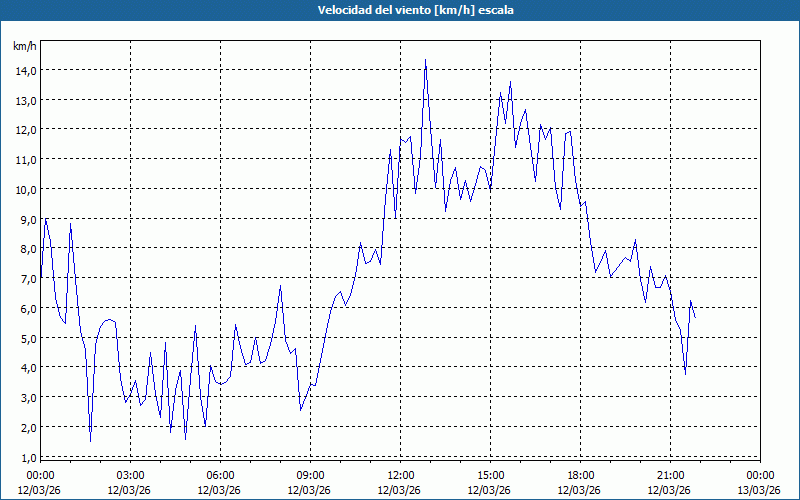Click the 1,0 y-axis label
The width and height of the screenshot is (800, 500).
(x=25, y=457)
